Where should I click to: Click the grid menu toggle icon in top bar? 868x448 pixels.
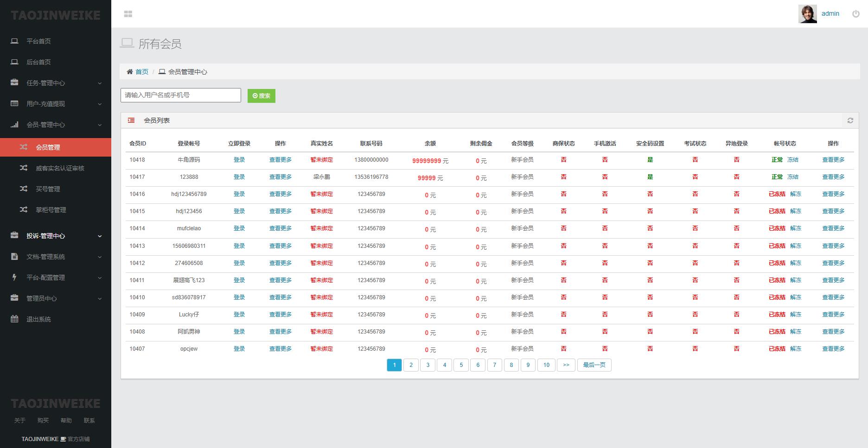point(128,14)
